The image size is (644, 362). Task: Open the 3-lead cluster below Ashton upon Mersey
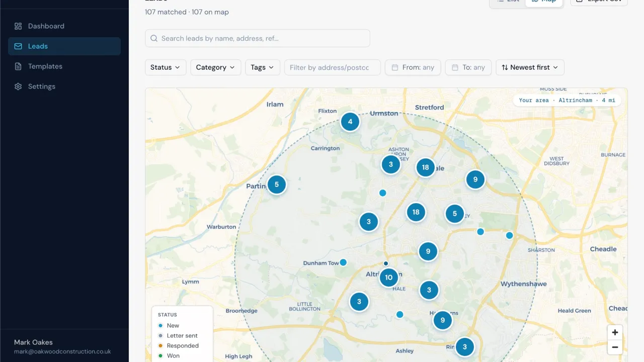click(x=391, y=164)
